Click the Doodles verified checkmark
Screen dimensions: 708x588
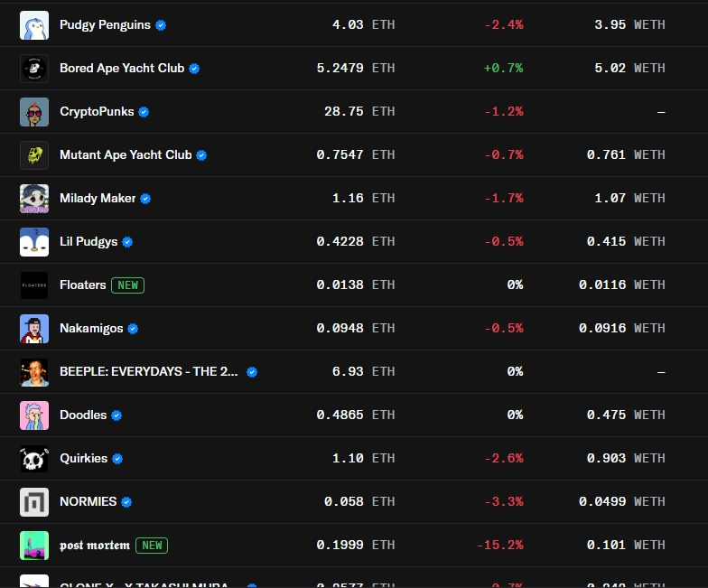[116, 415]
